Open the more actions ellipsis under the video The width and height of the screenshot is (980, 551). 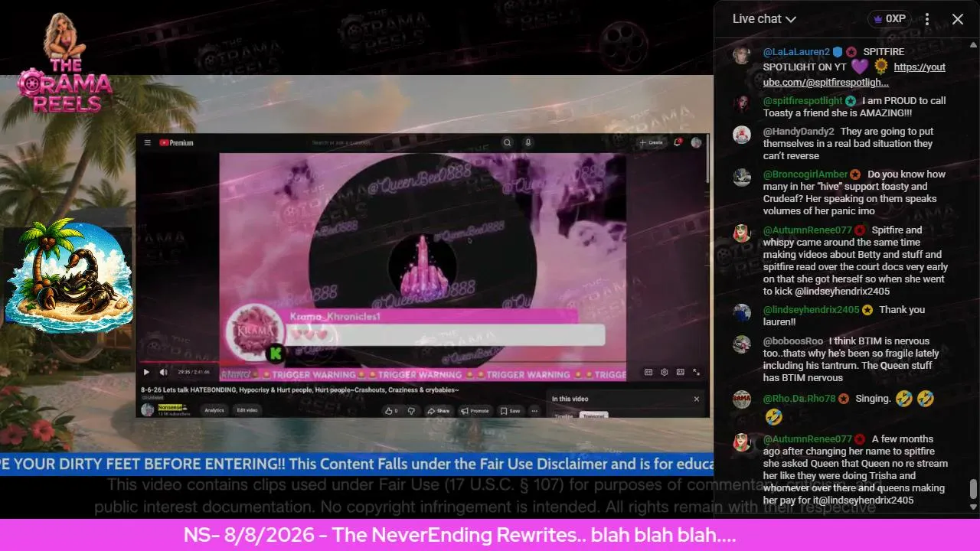(534, 411)
